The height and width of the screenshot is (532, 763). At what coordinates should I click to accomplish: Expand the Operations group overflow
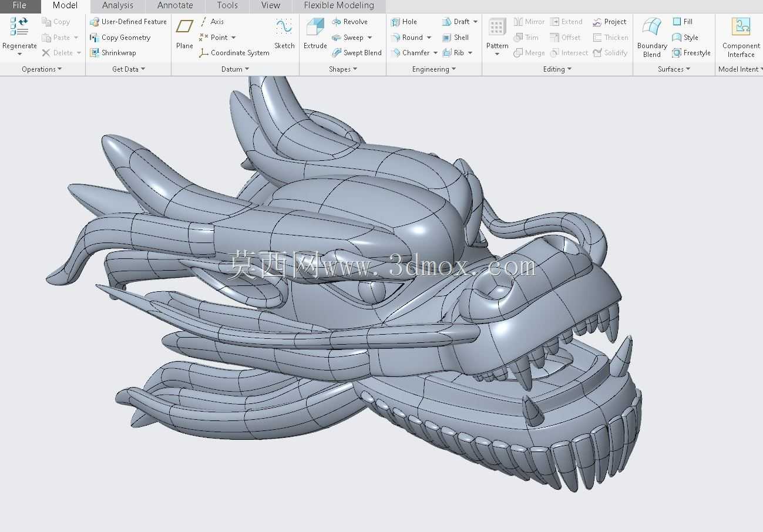42,69
